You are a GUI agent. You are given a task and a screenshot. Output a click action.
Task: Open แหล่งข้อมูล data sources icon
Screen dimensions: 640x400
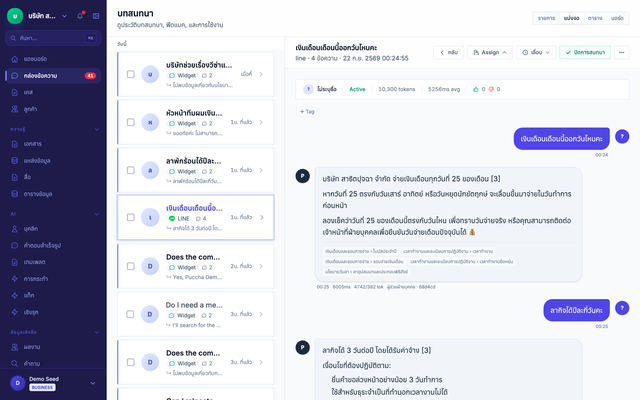point(15,160)
